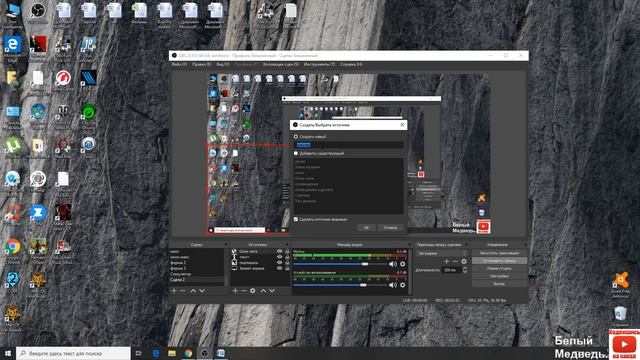The image size is (640, 360).
Task: Open Google Chrome desktop shortcut
Action: pyautogui.click(x=13, y=249)
